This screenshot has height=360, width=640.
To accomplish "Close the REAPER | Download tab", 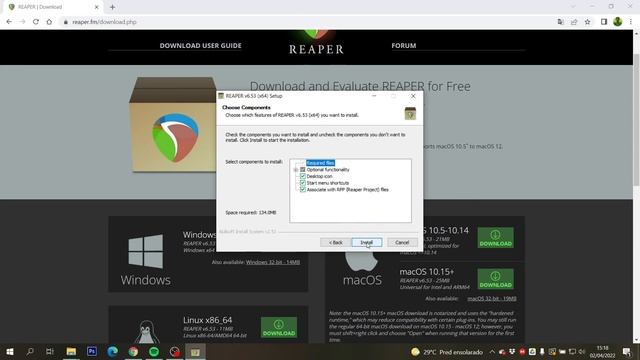I will (x=97, y=7).
